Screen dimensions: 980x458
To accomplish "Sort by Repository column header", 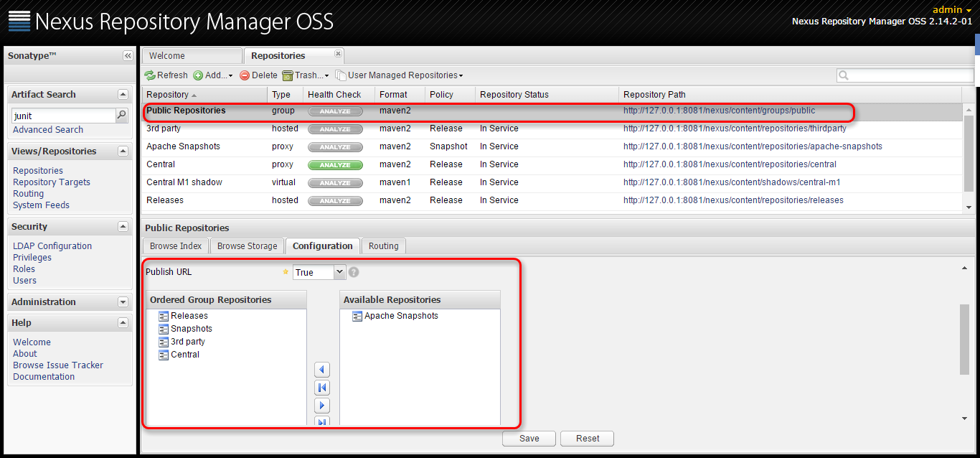I will click(x=205, y=95).
